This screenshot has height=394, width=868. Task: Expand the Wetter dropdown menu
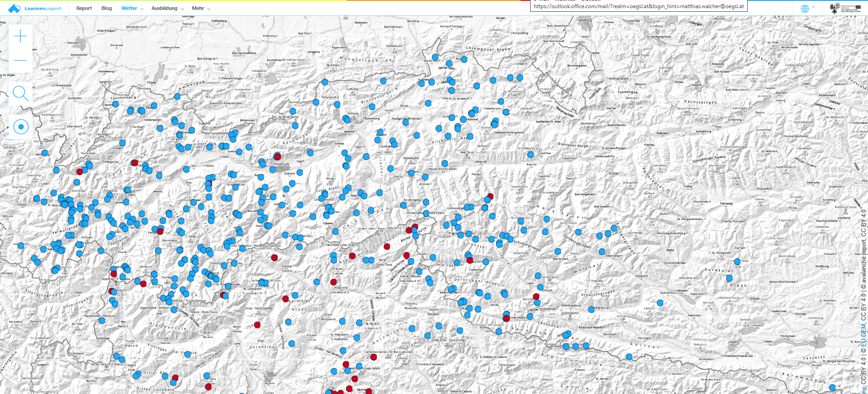pyautogui.click(x=132, y=8)
